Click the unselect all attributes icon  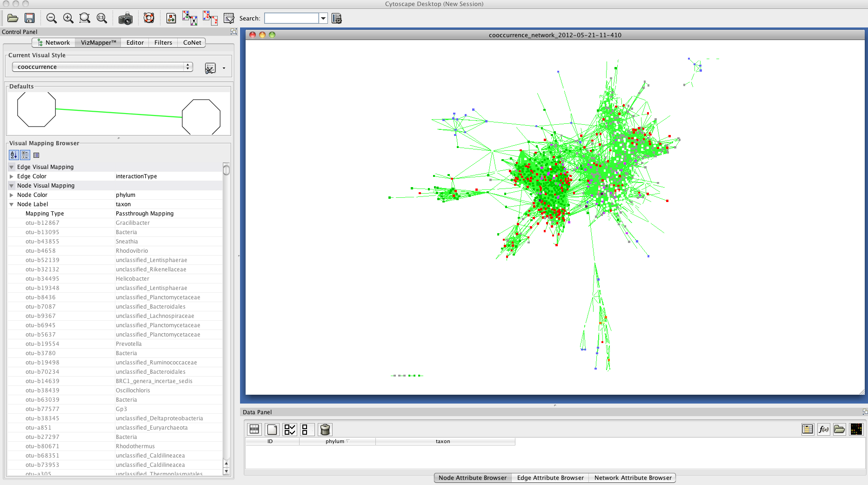(x=305, y=429)
